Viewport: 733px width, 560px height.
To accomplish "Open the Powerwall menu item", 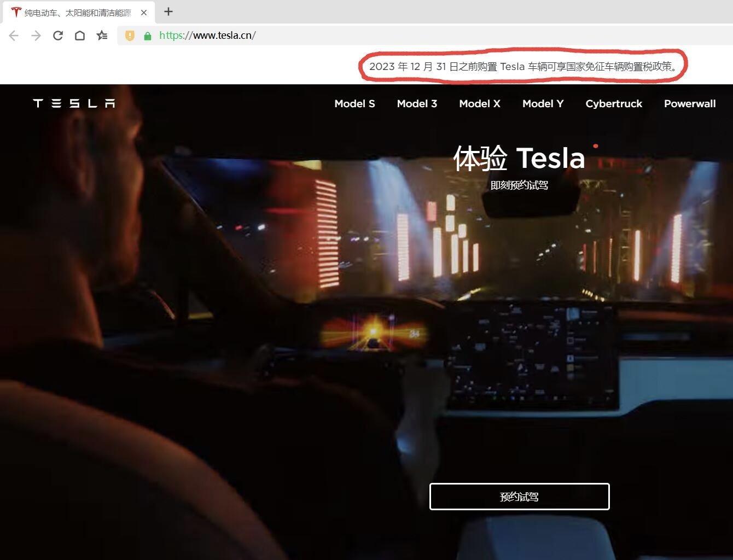I will tap(690, 103).
